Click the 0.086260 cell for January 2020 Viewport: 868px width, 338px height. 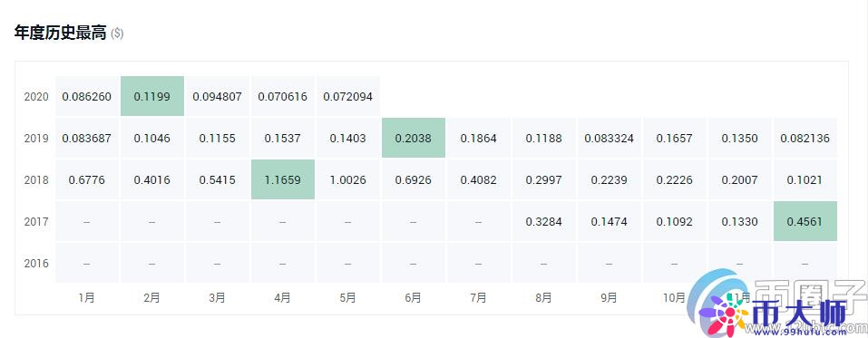pyautogui.click(x=86, y=96)
